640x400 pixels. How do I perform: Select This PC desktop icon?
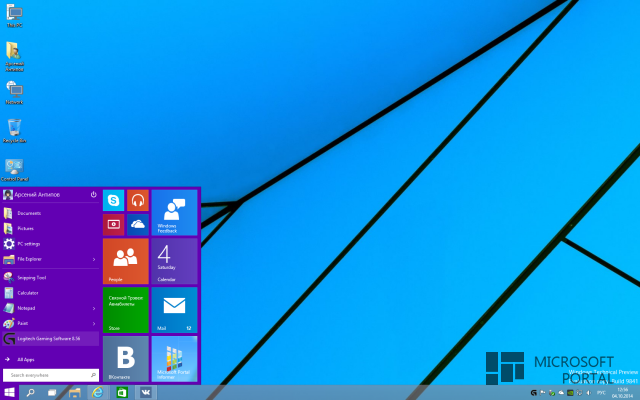pos(15,16)
